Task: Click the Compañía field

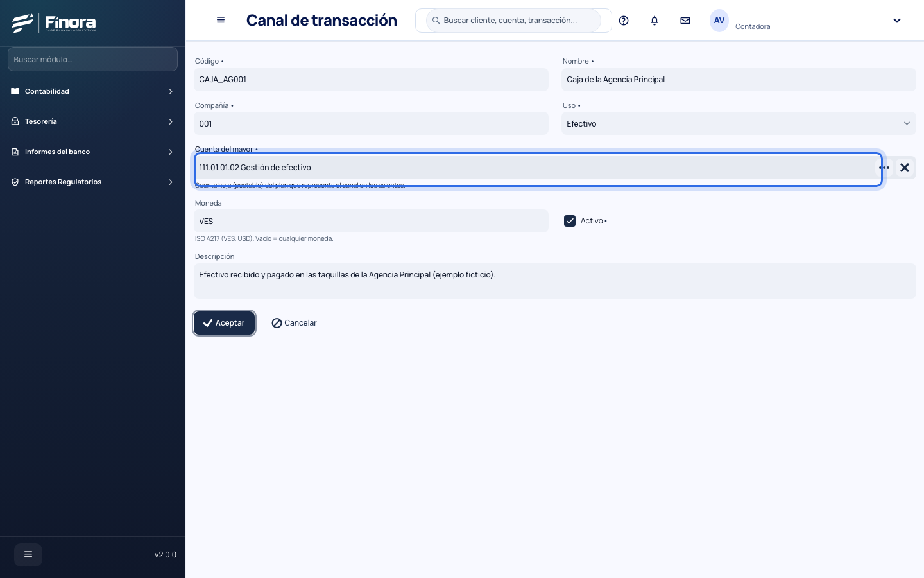Action: 371,123
